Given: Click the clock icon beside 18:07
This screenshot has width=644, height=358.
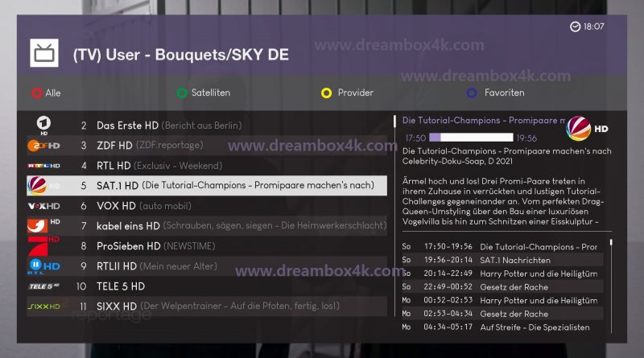Looking at the screenshot, I should pos(575,27).
